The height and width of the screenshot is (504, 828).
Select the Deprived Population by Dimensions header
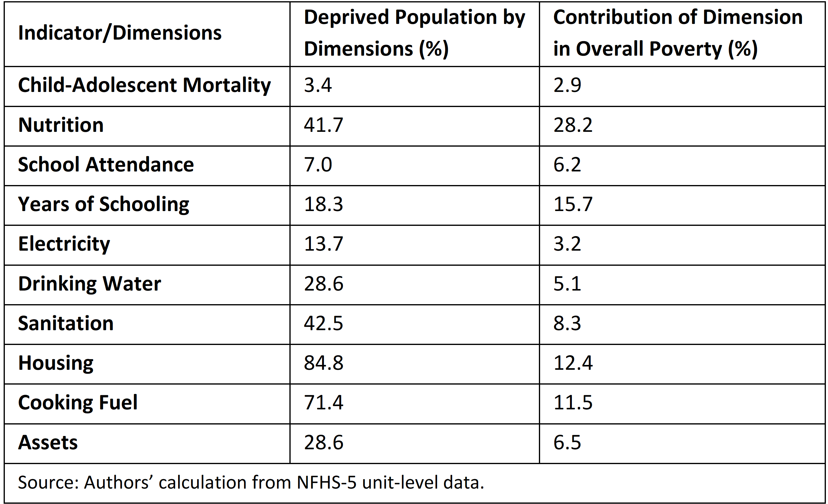pyautogui.click(x=414, y=33)
